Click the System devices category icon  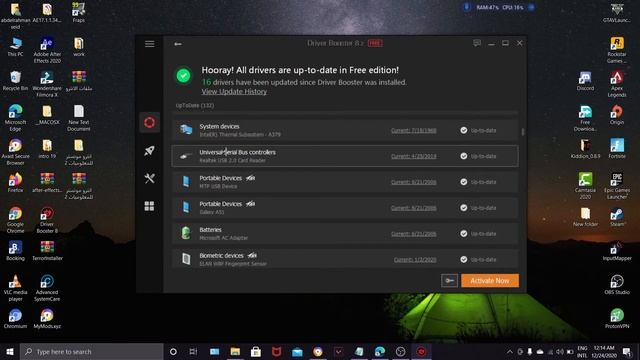pyautogui.click(x=186, y=130)
